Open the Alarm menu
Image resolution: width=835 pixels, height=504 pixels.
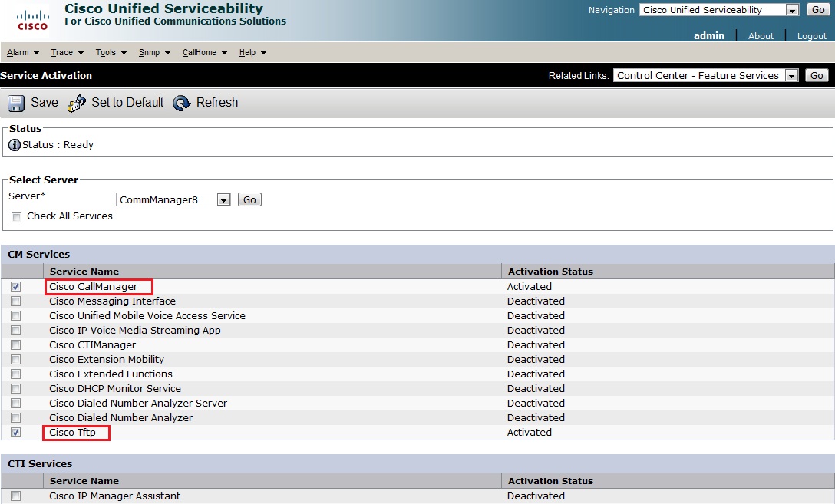point(23,52)
